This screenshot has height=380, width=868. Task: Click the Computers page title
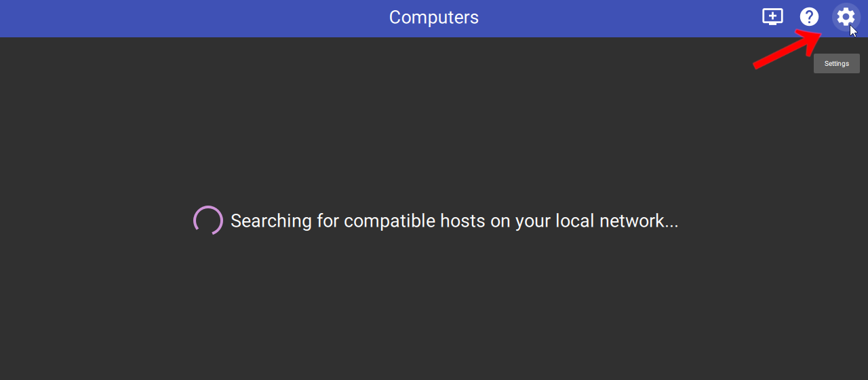pyautogui.click(x=434, y=18)
